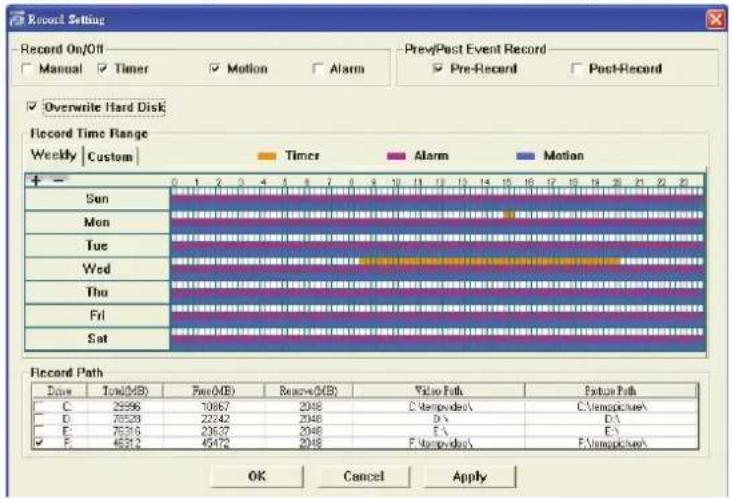Click the orange timer block on Mon
The image size is (732, 499).
pos(509,215)
